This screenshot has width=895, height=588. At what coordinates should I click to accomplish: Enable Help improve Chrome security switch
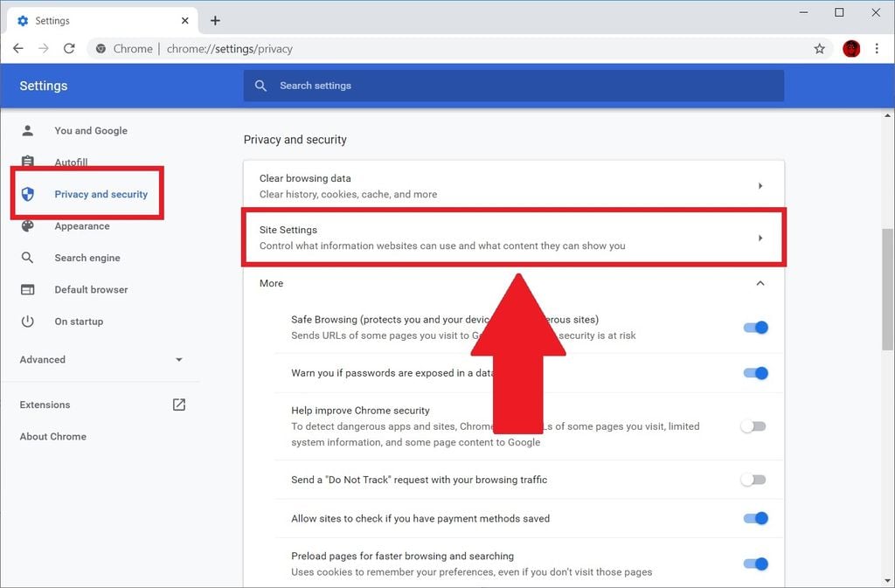[x=753, y=426]
